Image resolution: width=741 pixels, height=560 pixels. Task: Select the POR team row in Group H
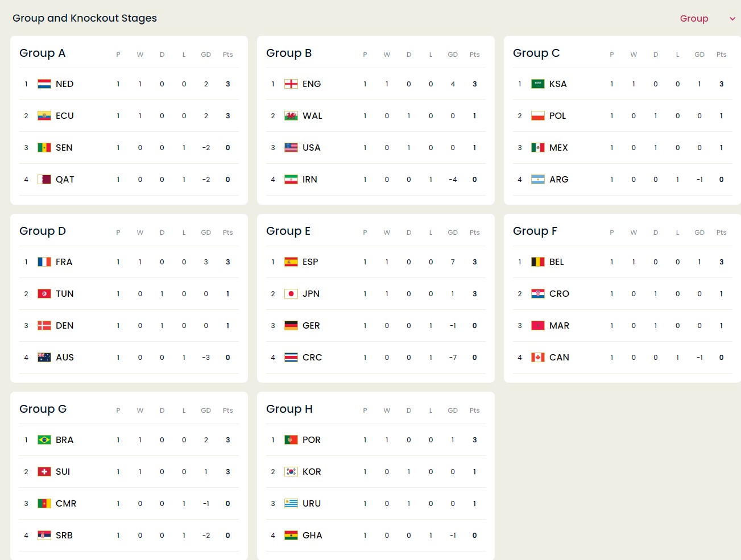[x=376, y=440]
